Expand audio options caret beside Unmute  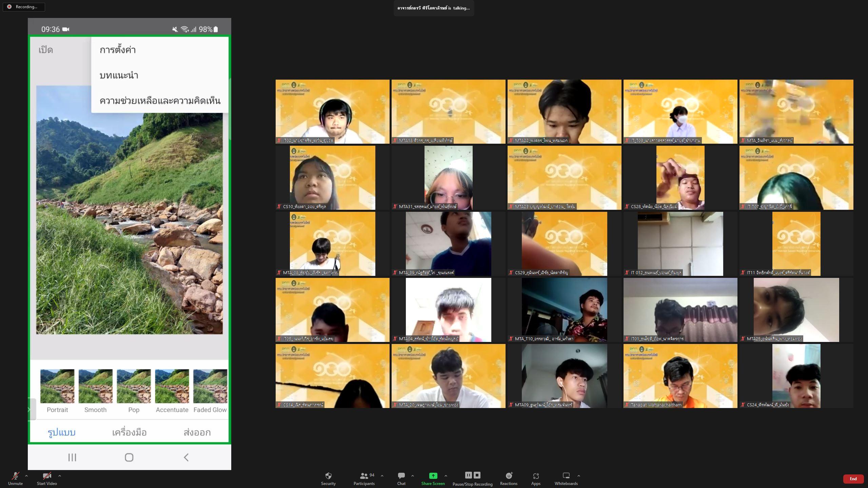click(26, 476)
